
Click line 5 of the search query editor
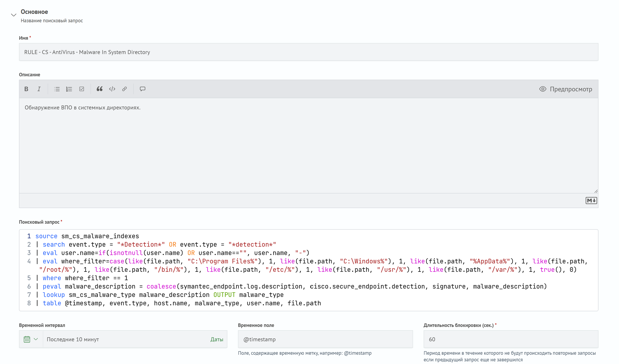(x=196, y=278)
